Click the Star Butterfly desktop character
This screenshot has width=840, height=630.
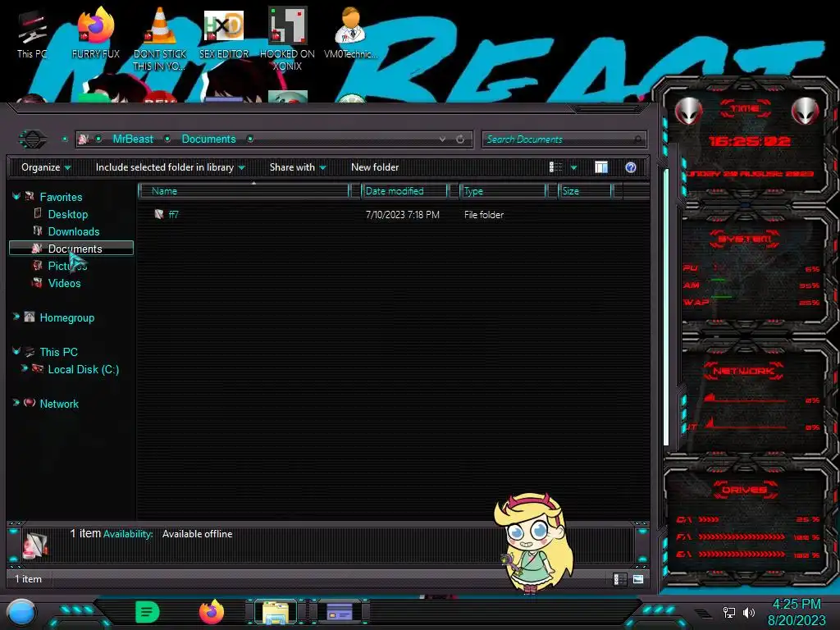coord(533,542)
